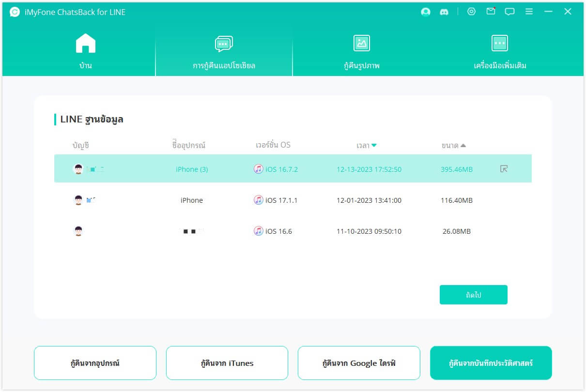Click the account avatar on iPhone (3) row
The height and width of the screenshot is (392, 586).
coord(78,169)
